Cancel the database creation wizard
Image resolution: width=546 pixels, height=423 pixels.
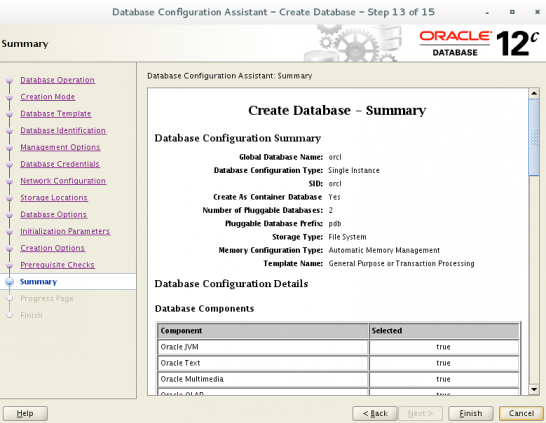(521, 413)
